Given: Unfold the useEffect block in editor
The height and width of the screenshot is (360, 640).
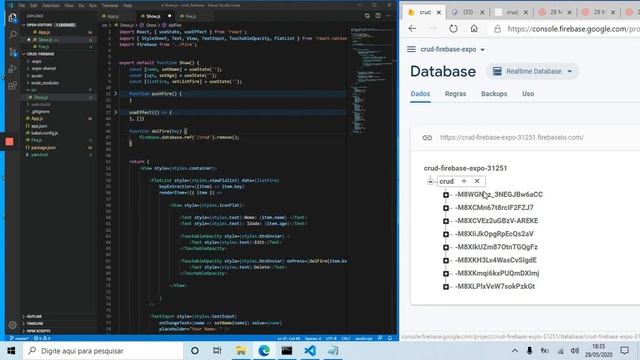Looking at the screenshot, I should [116, 112].
